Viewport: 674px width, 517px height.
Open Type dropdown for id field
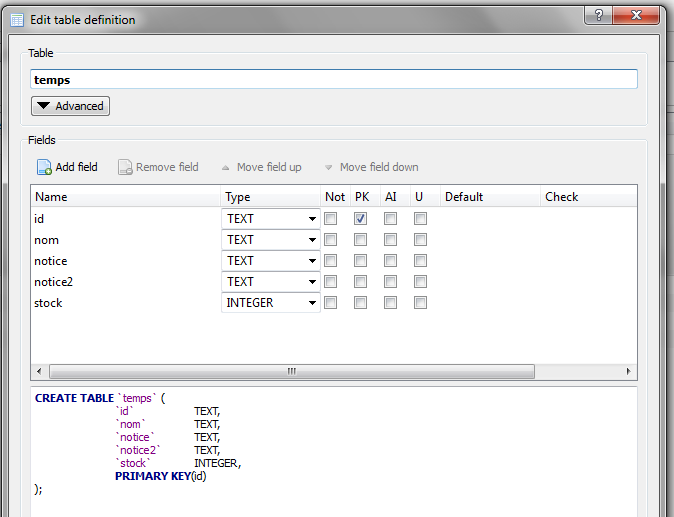pyautogui.click(x=312, y=219)
